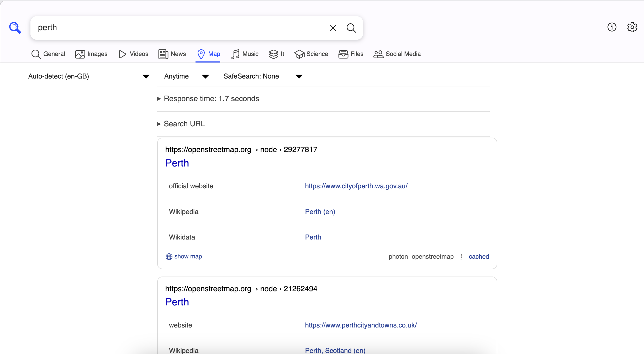This screenshot has height=354, width=644.
Task: Switch to the News category tab
Action: (172, 54)
